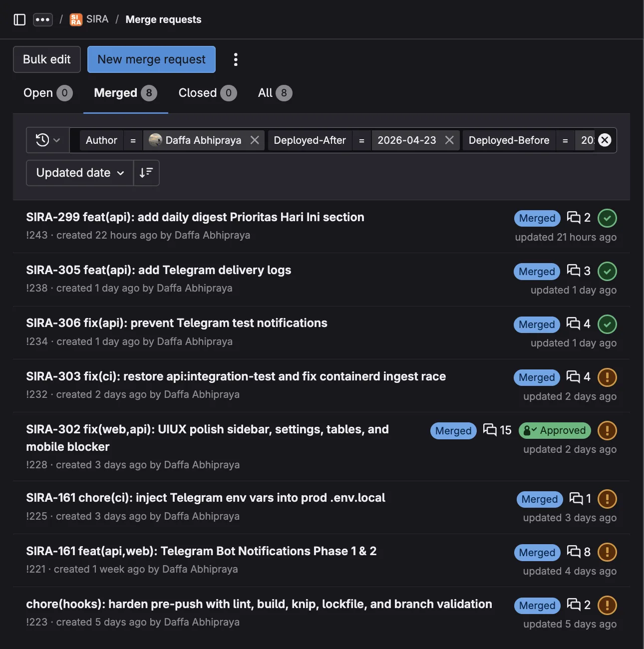Remove the Deployed-After 2026-04-23 filter
644x649 pixels.
449,140
